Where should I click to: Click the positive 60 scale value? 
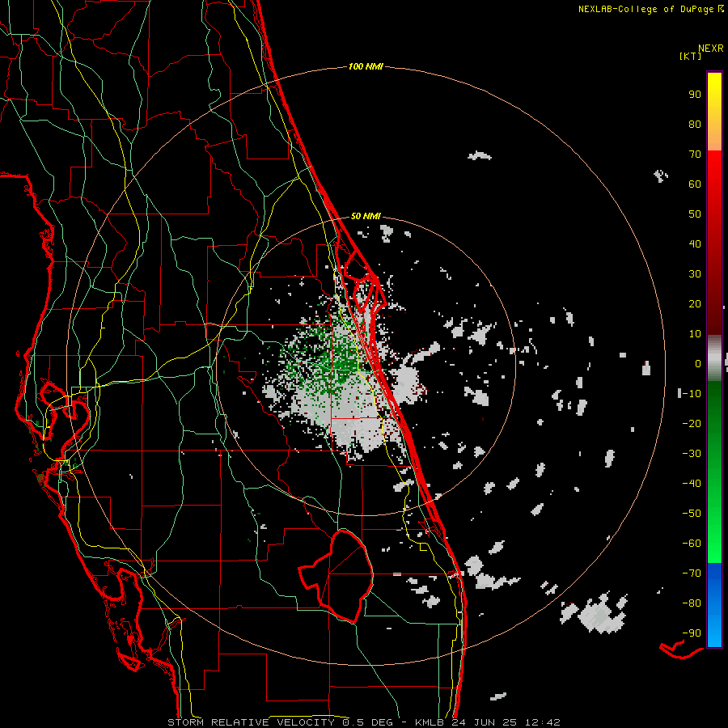click(x=695, y=184)
